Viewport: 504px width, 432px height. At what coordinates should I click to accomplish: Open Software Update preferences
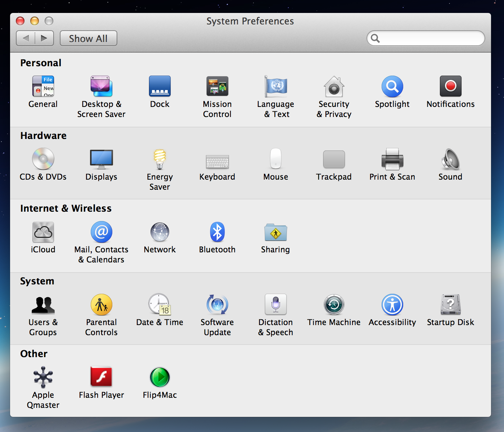217,305
